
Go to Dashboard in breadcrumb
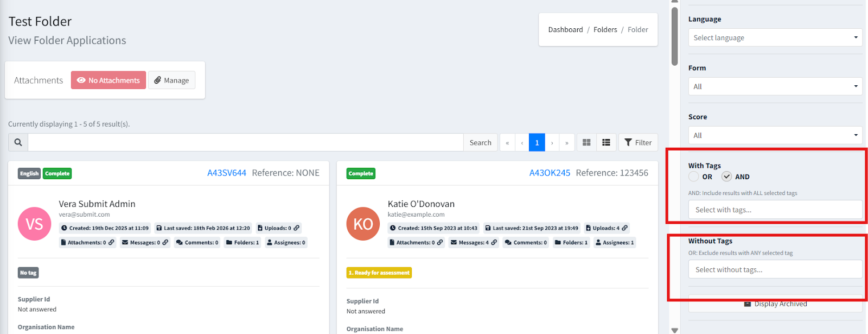565,30
